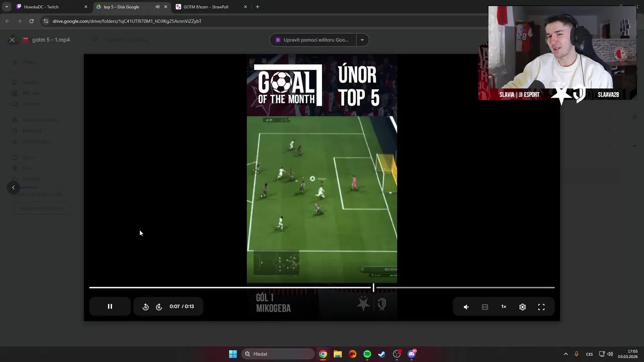
Task: Switch to GOTM Březen - StrawPoll tab
Action: pos(210,7)
